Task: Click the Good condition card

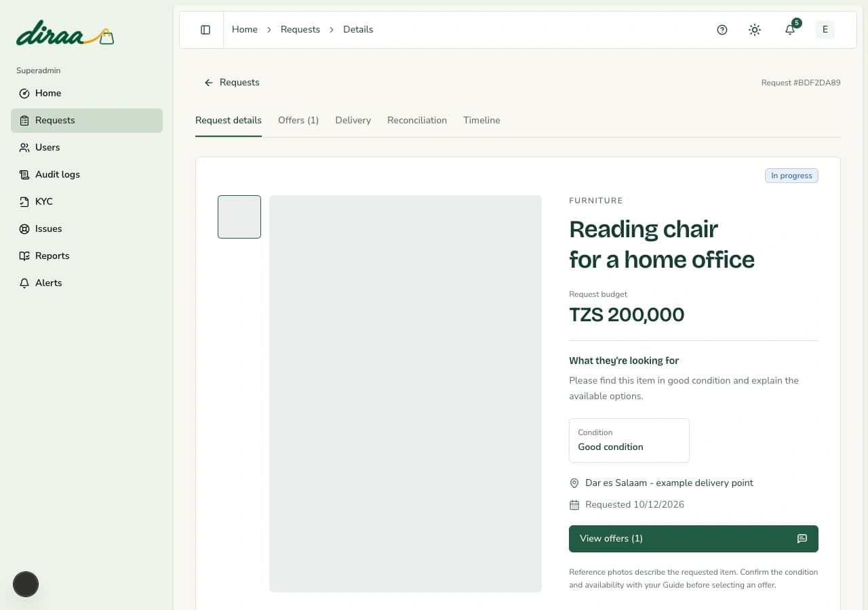Action: (629, 441)
